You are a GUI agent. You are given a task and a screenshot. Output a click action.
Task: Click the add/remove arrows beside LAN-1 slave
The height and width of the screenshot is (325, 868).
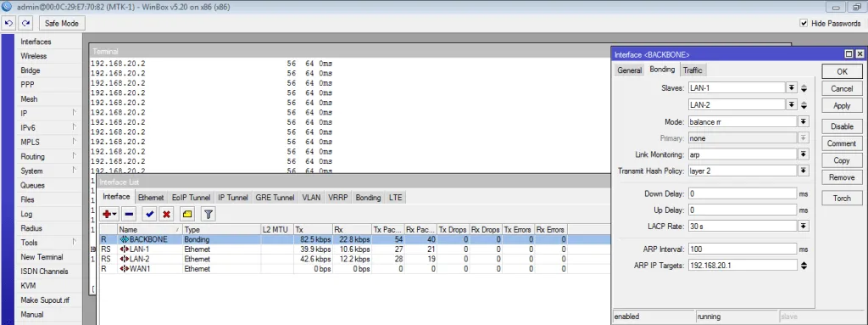[x=804, y=88]
